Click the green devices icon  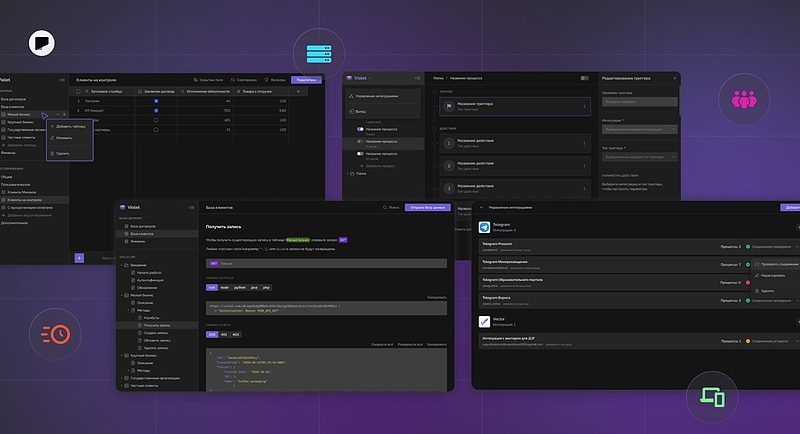tap(712, 398)
